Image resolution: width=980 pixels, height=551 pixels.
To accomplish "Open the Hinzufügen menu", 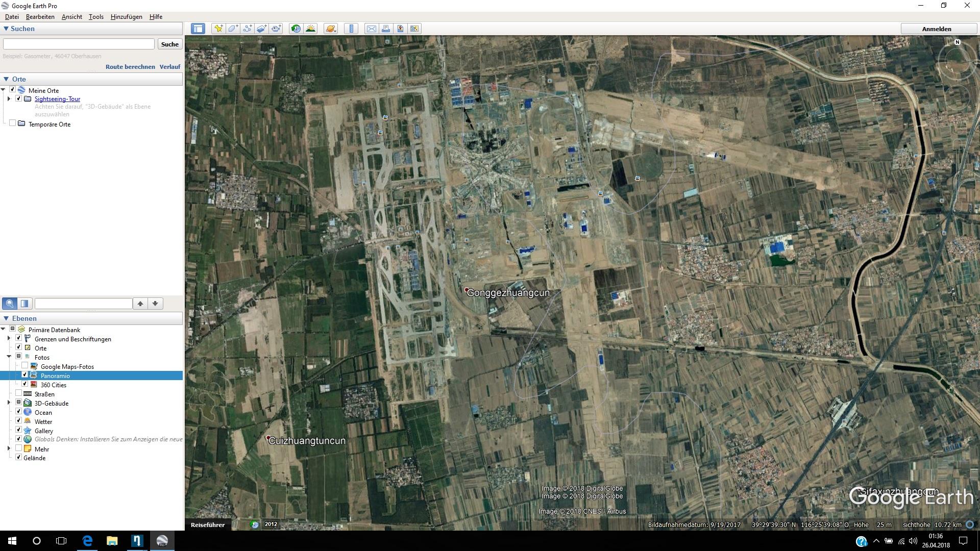I will coord(126,17).
